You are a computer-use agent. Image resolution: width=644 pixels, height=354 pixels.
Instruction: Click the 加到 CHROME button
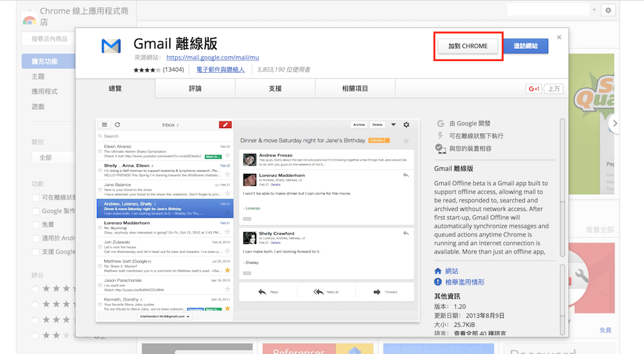pyautogui.click(x=468, y=46)
